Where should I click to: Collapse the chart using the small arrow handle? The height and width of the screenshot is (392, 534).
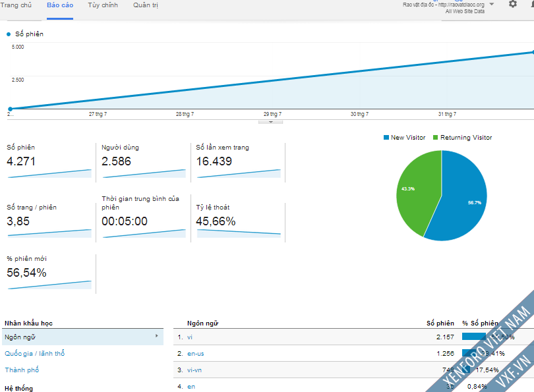point(270,122)
